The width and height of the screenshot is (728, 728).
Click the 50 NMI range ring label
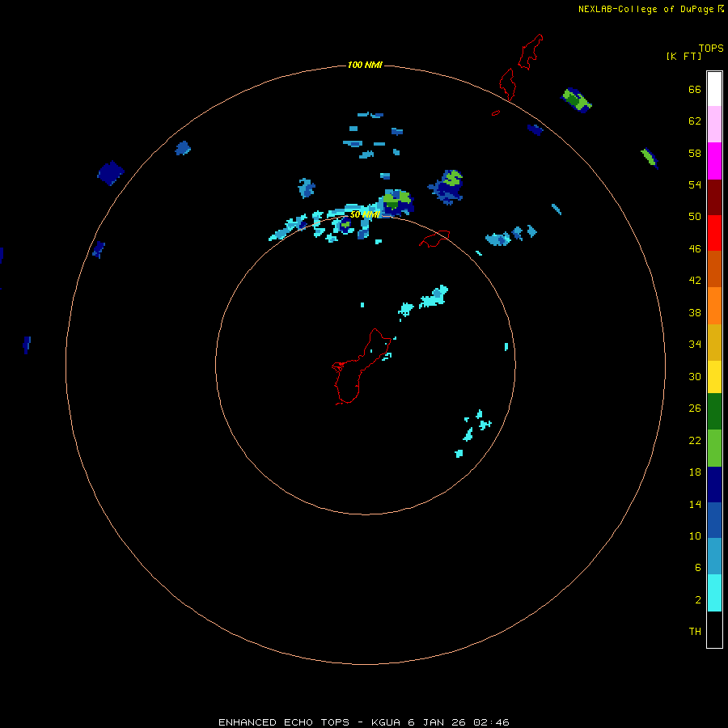(365, 214)
